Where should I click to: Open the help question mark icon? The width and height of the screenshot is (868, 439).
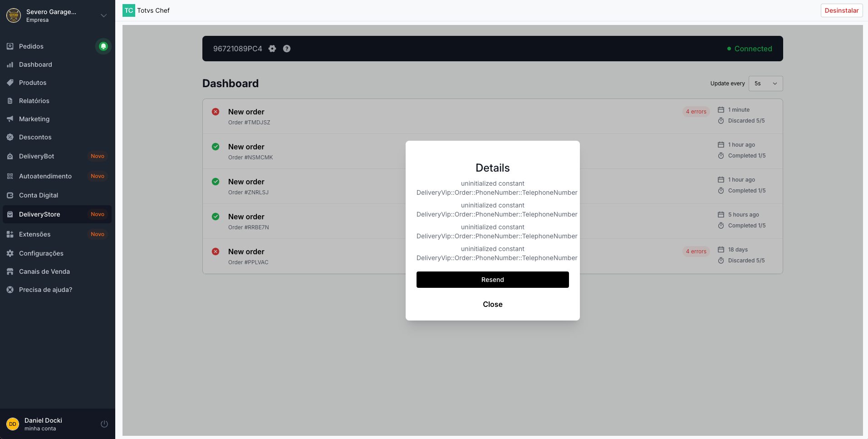tap(287, 49)
